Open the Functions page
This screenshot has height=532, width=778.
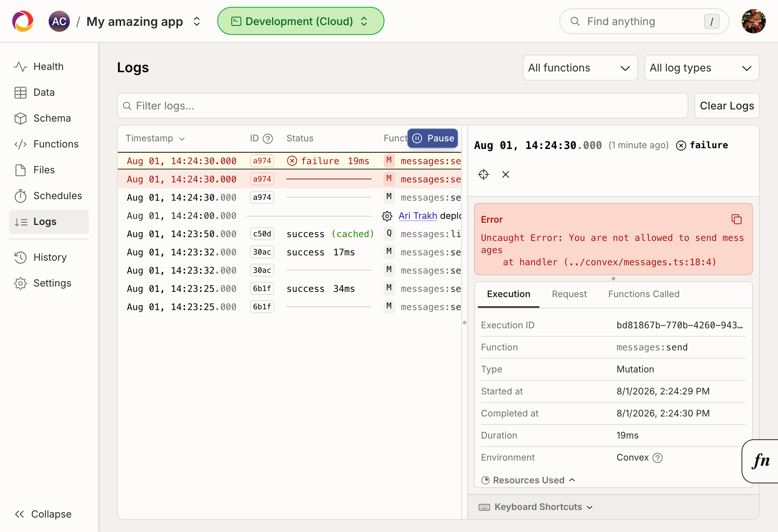(49, 144)
